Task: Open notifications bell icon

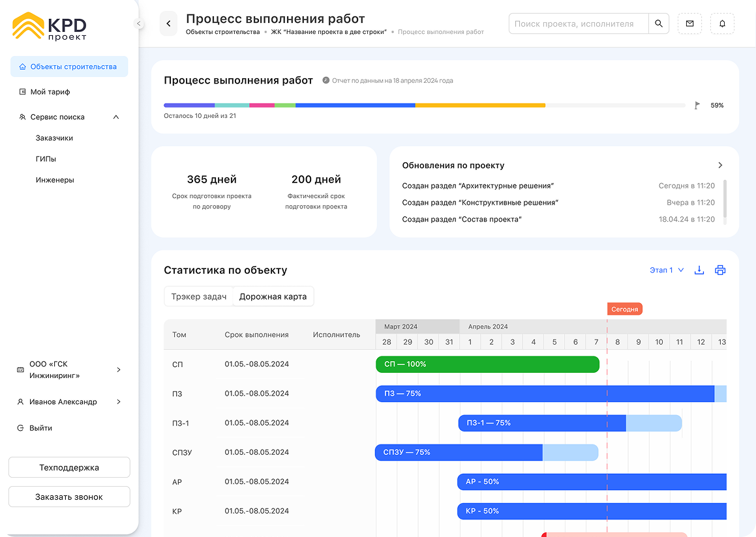Action: [x=722, y=24]
